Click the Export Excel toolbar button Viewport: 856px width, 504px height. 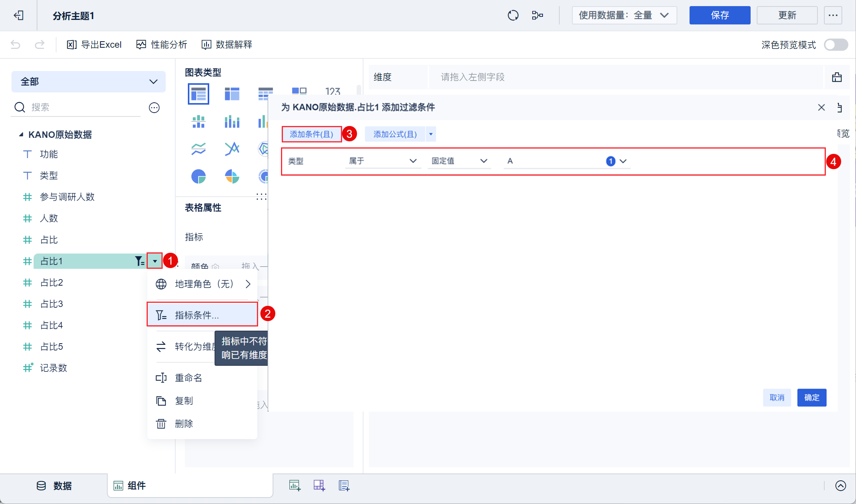pos(94,45)
